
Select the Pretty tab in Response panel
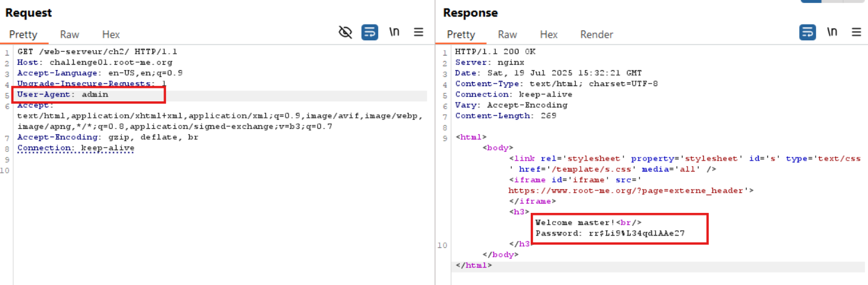461,35
